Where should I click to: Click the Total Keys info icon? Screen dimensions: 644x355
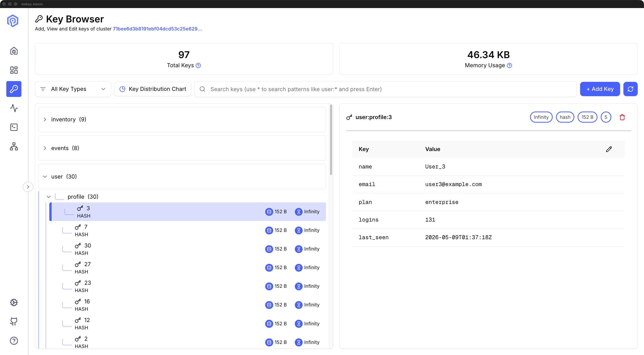click(x=198, y=65)
